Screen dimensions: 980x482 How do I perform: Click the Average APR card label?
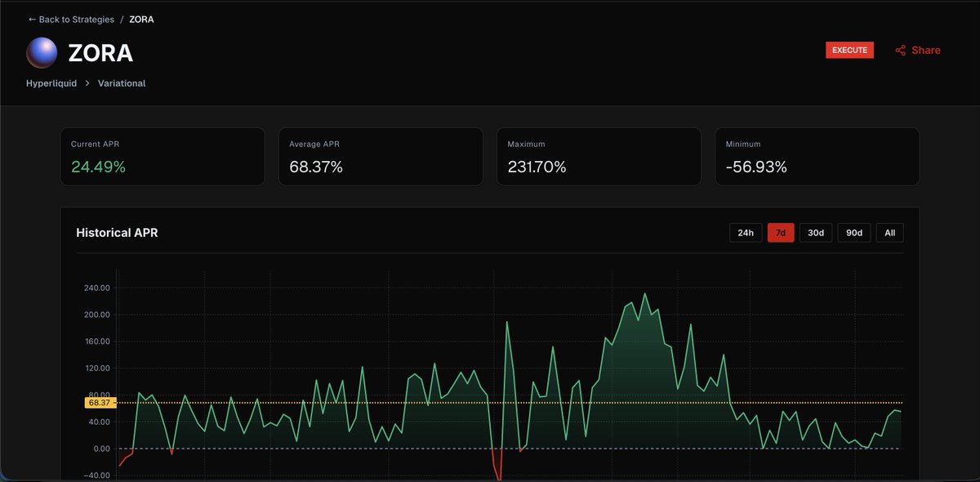314,144
